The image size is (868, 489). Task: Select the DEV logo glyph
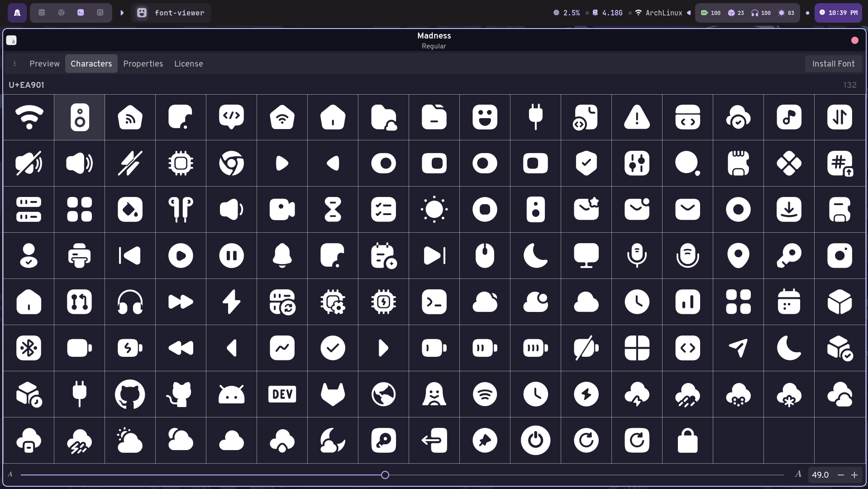(x=282, y=394)
